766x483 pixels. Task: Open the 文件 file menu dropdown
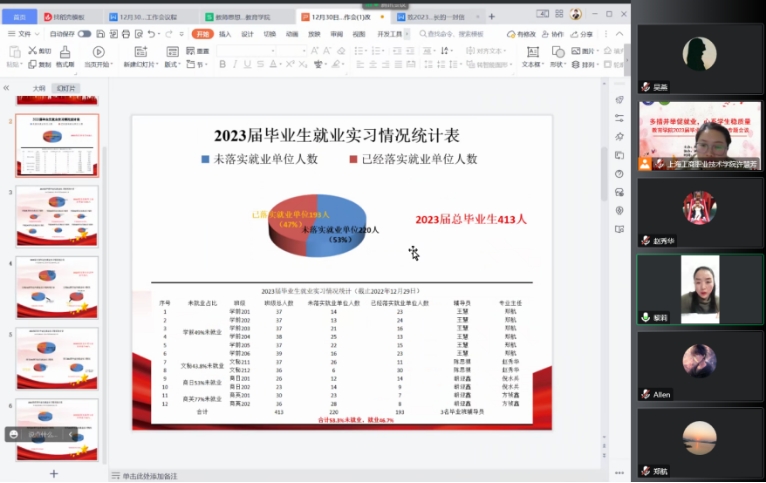22,34
